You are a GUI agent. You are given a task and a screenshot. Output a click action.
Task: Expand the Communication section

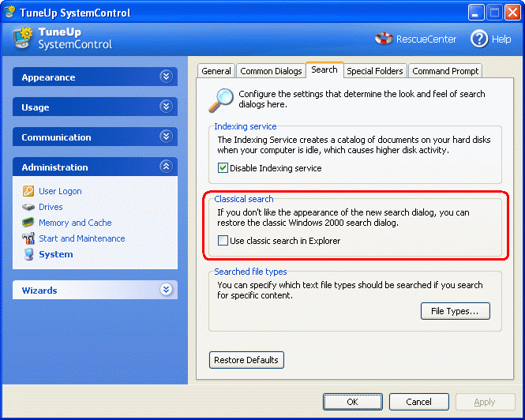tap(166, 137)
